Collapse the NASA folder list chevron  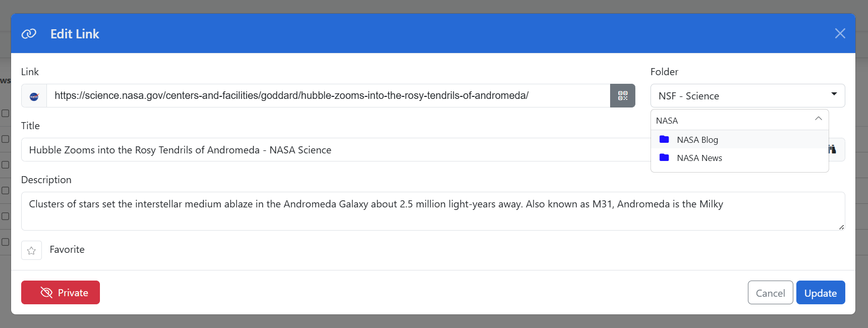click(x=818, y=119)
